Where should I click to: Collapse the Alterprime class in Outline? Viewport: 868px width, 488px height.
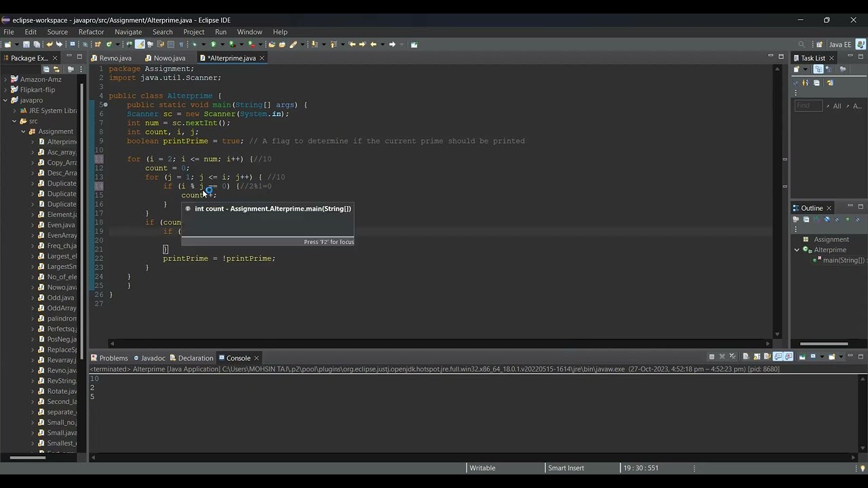tap(797, 250)
